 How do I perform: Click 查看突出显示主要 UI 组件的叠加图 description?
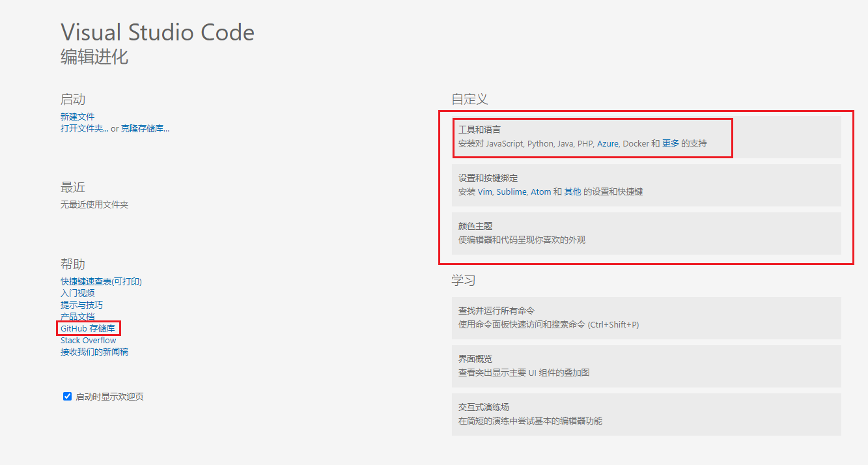pos(524,373)
